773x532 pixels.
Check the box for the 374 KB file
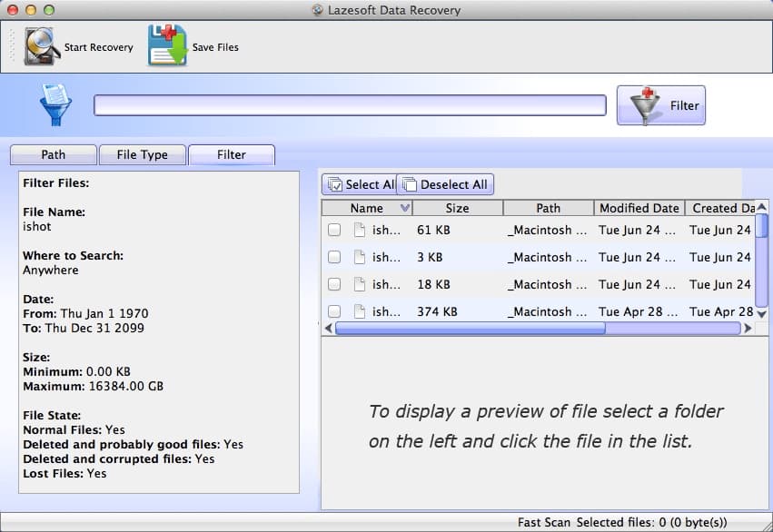(334, 310)
